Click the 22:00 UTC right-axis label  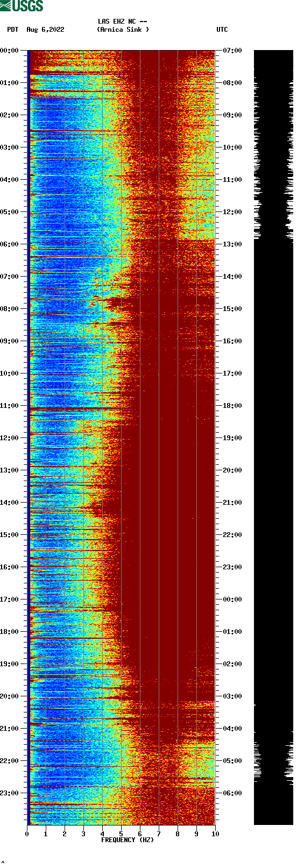coord(232,535)
